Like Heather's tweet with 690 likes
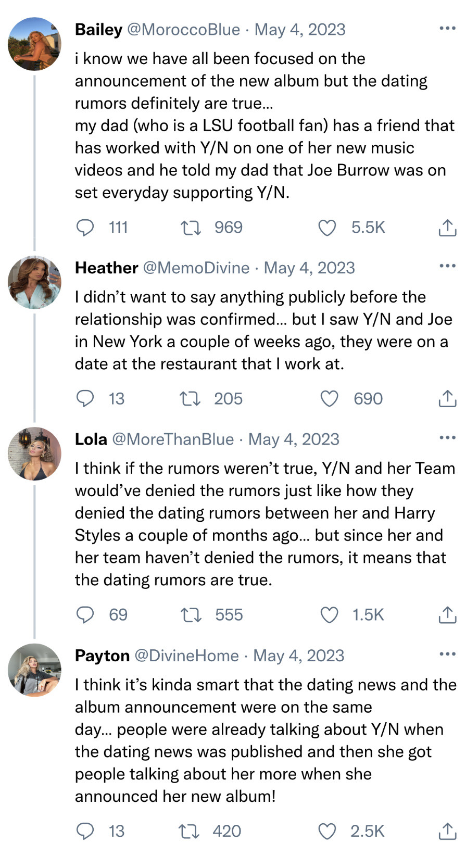 click(x=329, y=399)
